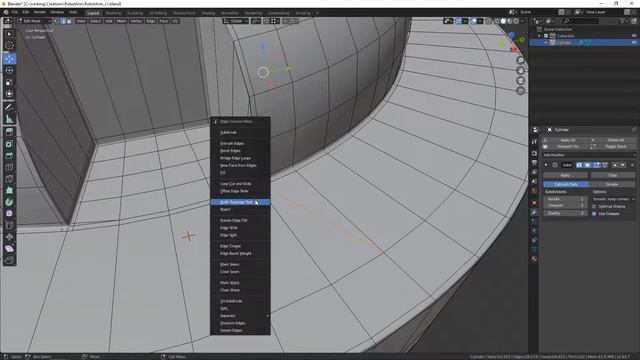The width and height of the screenshot is (640, 360).
Task: Collapse the Subdiv modifier panel arrow
Action: pos(546,165)
